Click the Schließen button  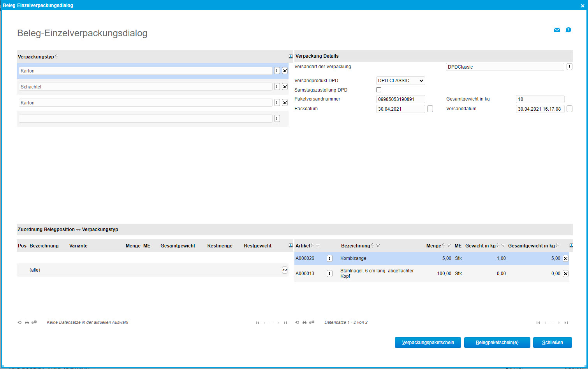pos(553,343)
